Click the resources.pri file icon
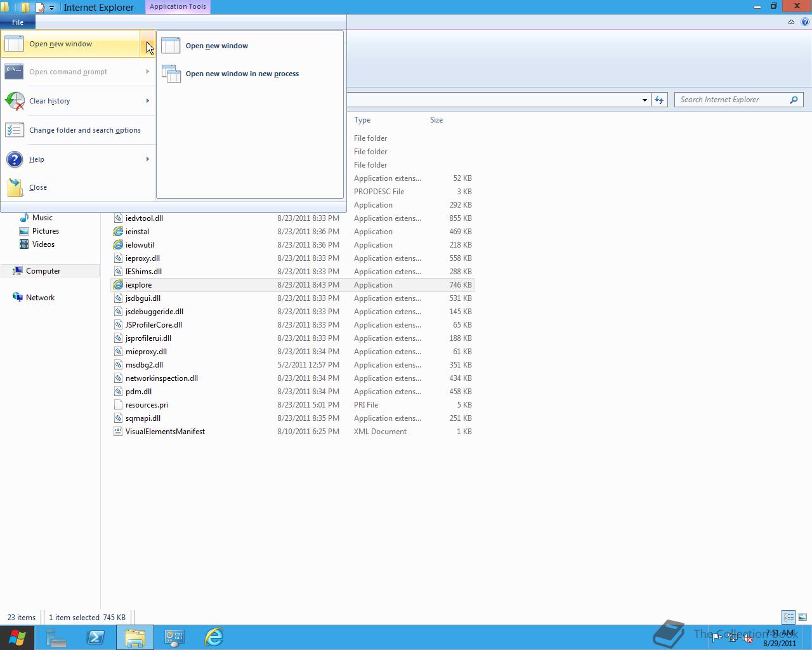This screenshot has width=812, height=650. pyautogui.click(x=118, y=405)
